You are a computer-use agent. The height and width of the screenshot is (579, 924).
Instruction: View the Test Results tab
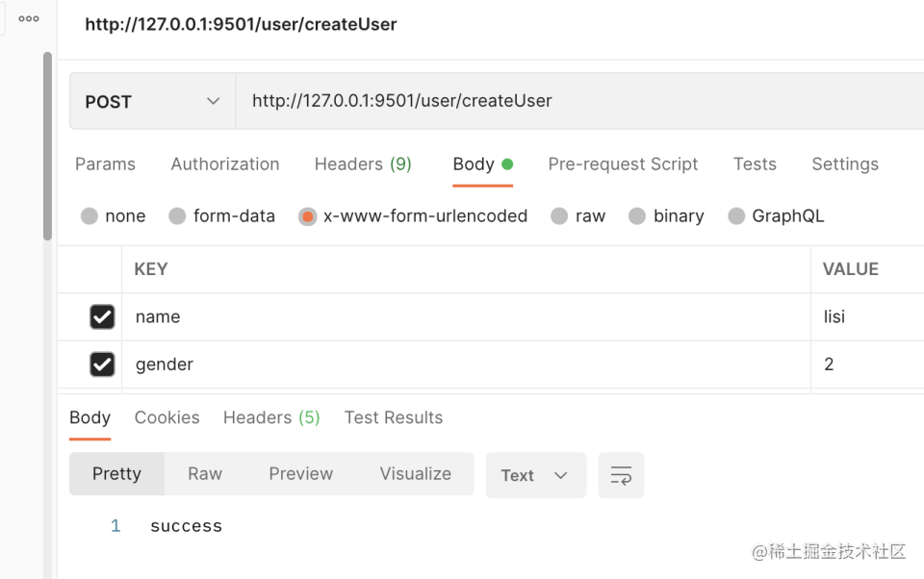click(x=394, y=417)
